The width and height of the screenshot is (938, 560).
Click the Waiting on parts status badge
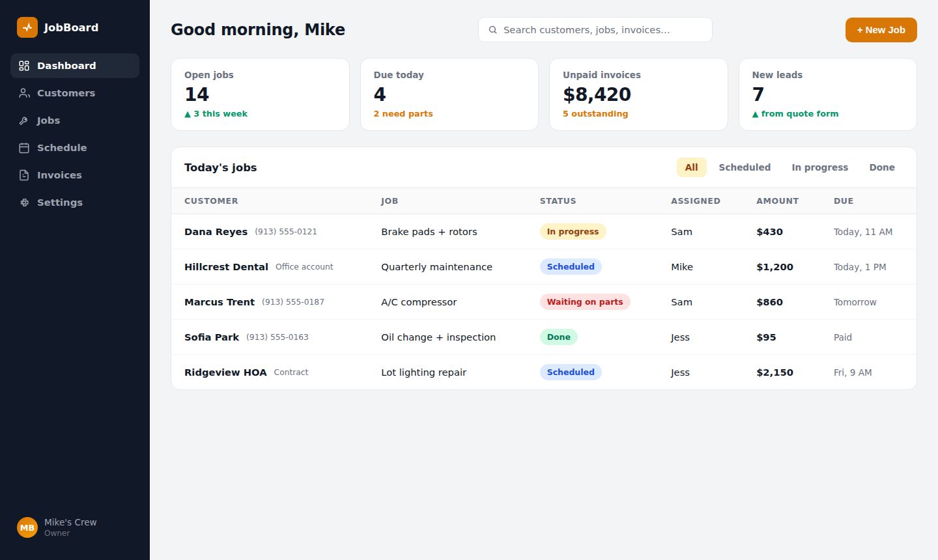click(585, 302)
